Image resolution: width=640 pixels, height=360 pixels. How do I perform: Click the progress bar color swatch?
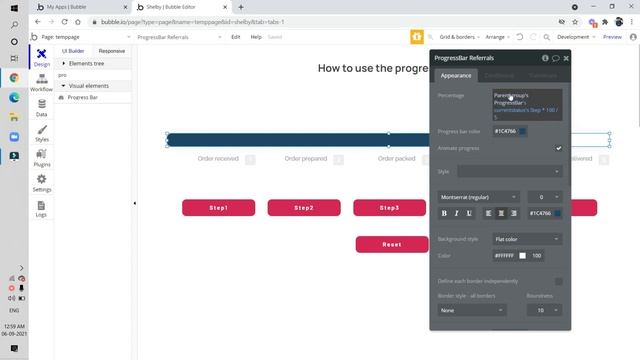(522, 131)
